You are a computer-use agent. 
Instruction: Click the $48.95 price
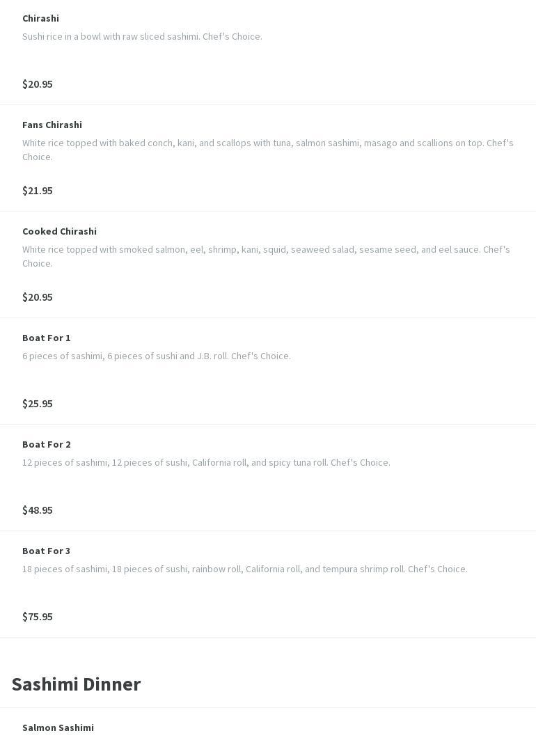[x=38, y=510]
